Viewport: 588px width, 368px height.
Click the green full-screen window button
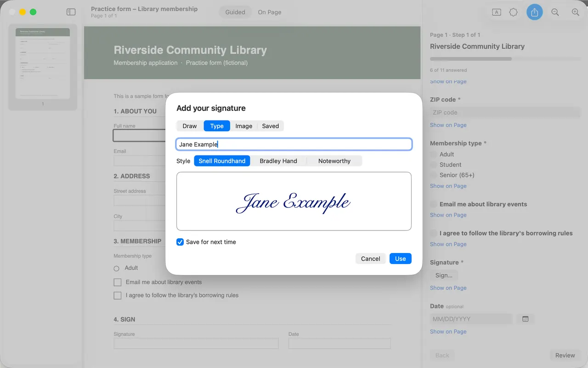[33, 12]
